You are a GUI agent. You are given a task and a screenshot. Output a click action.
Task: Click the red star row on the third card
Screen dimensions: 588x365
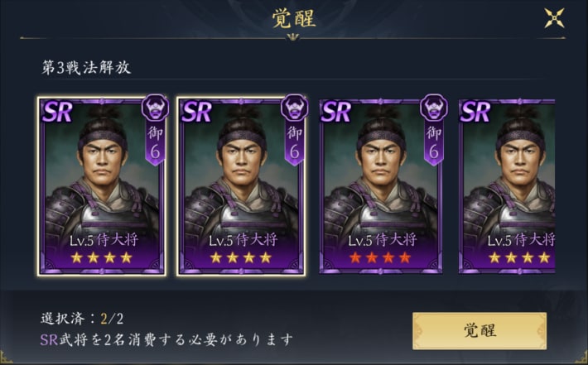[380, 257]
